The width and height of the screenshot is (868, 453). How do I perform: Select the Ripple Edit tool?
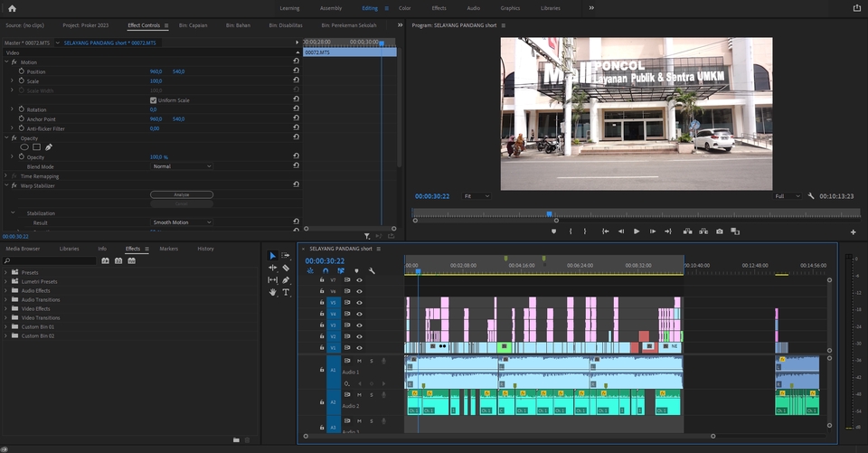coord(272,268)
